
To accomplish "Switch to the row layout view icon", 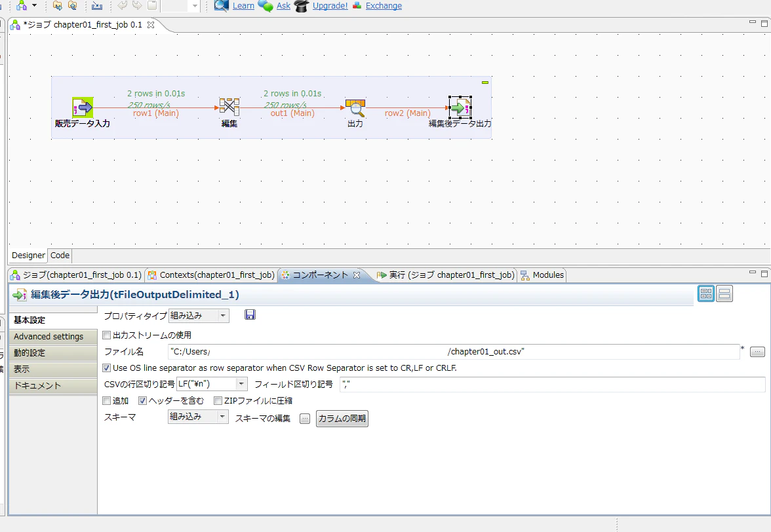I will 724,294.
